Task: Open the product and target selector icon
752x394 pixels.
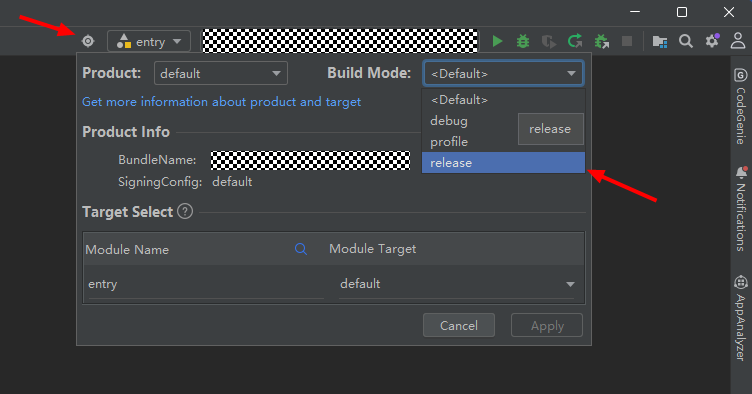Action: click(x=88, y=41)
